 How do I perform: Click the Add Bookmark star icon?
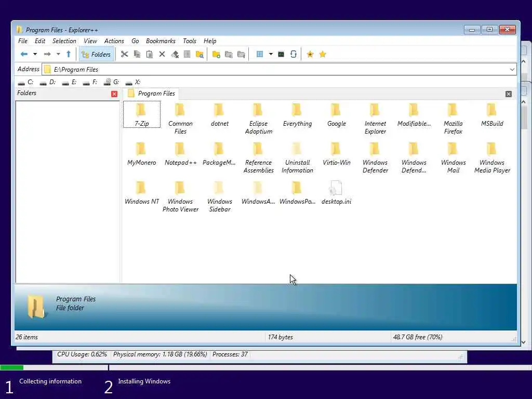coord(310,54)
